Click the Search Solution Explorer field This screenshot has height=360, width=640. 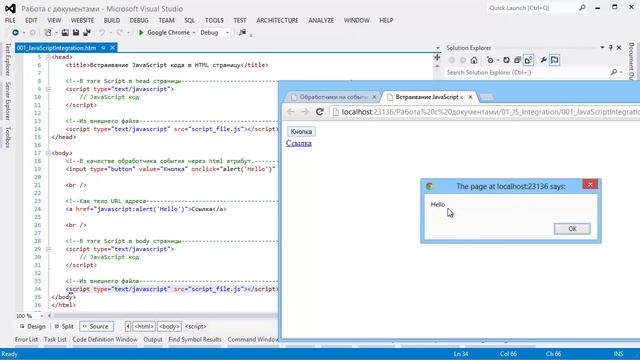(527, 72)
